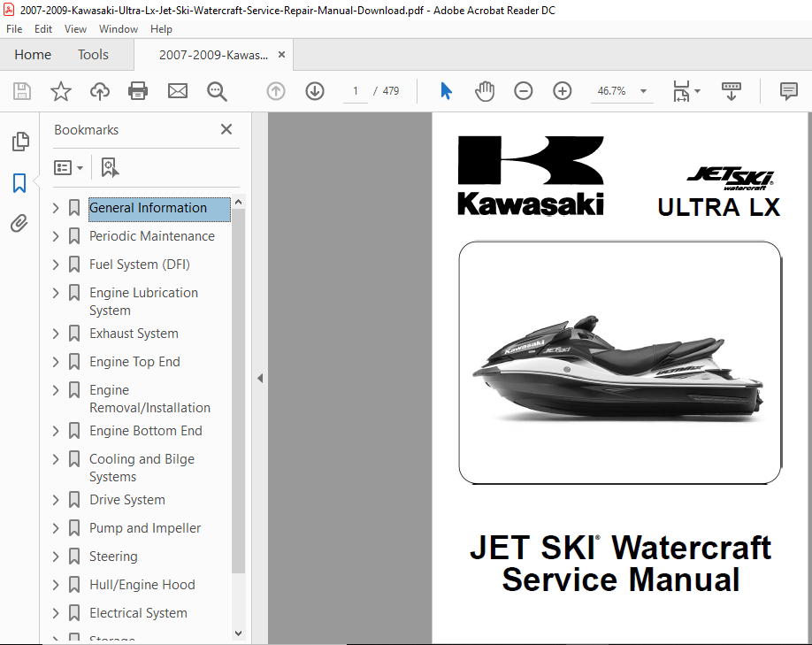The image size is (812, 645).
Task: Toggle the Bookmarks panel ribbon icon
Action: point(19,183)
